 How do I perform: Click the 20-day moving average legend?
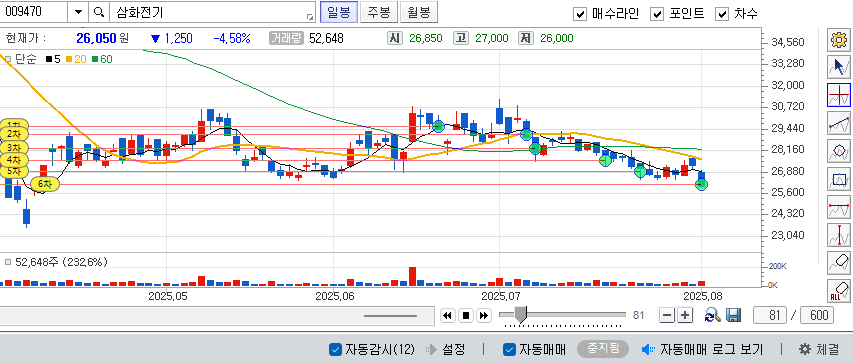click(76, 59)
